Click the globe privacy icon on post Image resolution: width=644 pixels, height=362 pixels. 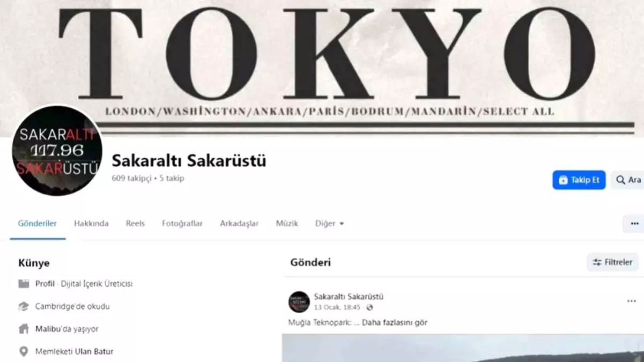[369, 307]
